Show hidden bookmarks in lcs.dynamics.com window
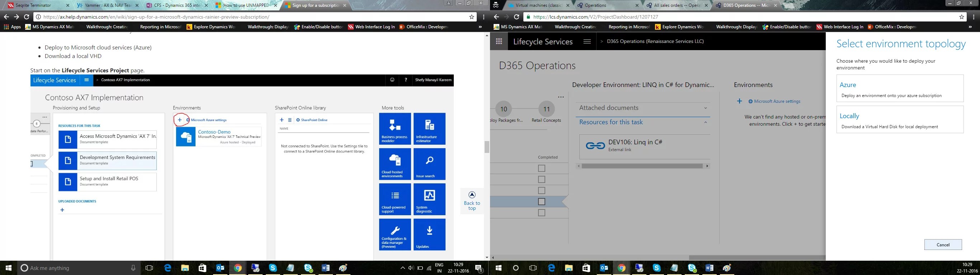The image size is (980, 275). 970,26
